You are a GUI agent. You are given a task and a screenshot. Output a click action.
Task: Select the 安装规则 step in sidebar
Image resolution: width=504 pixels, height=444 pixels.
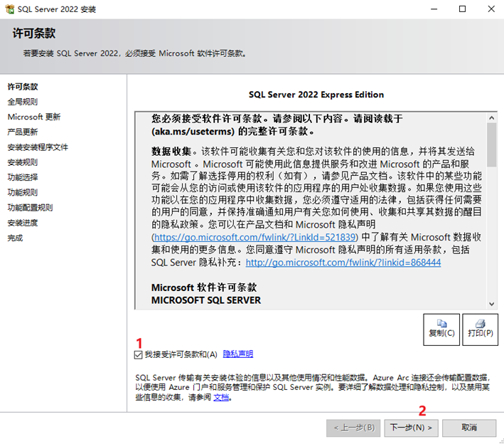(x=23, y=162)
